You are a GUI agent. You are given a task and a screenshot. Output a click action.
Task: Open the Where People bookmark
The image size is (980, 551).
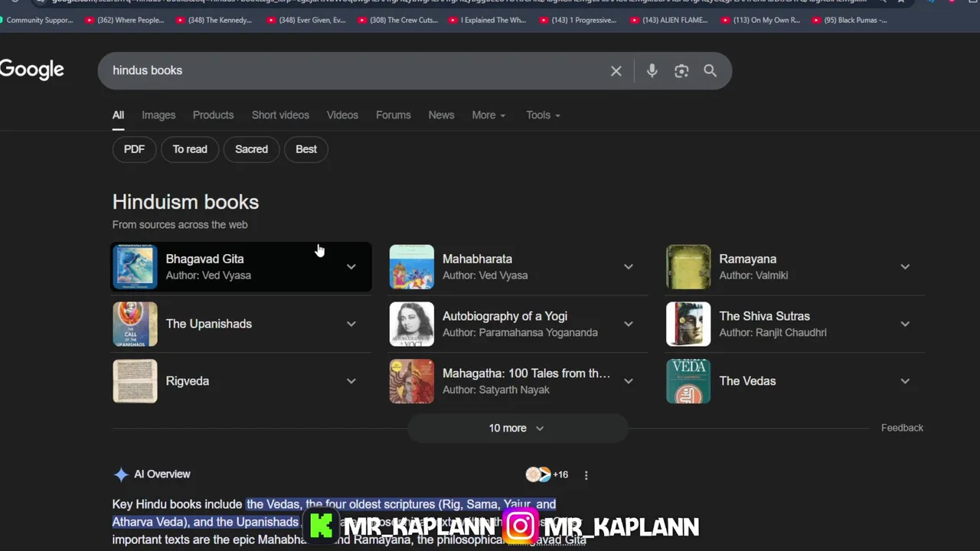click(x=124, y=20)
